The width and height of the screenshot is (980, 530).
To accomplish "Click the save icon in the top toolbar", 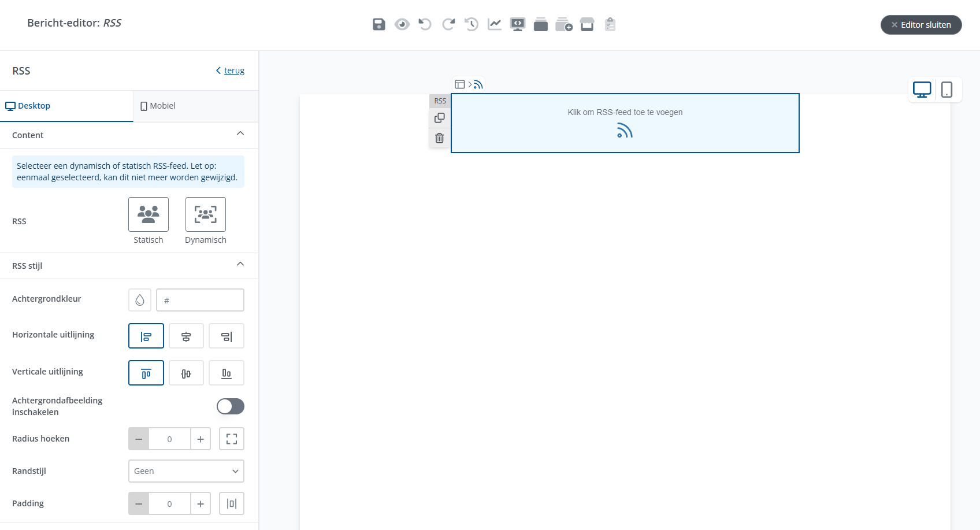I will (378, 24).
